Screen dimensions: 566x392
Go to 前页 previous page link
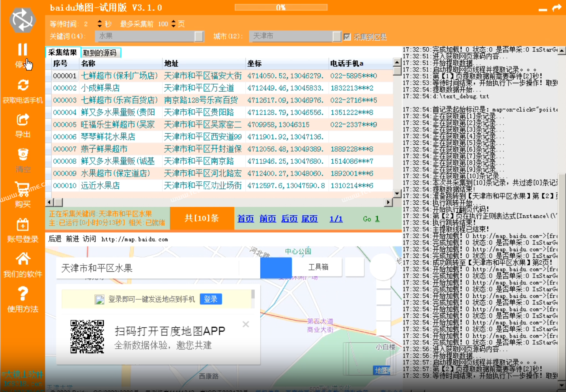click(267, 218)
